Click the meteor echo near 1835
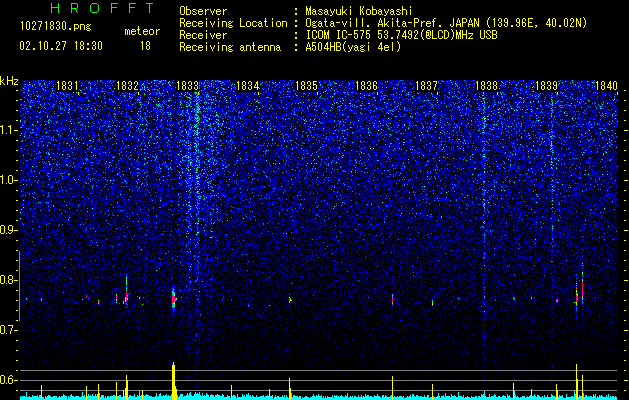 point(290,299)
